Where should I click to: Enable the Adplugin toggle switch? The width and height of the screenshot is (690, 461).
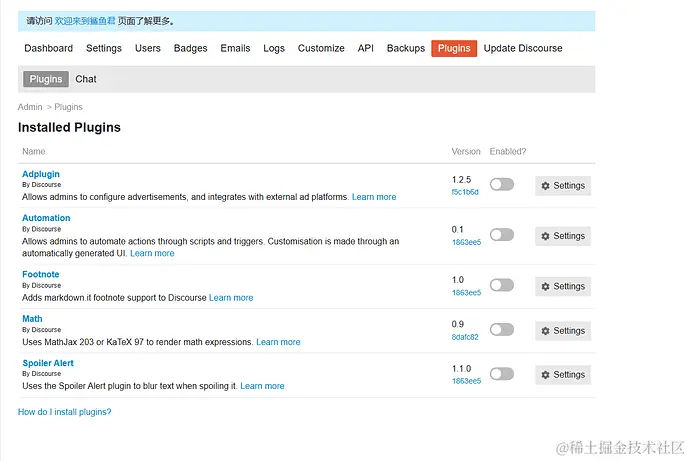(502, 184)
